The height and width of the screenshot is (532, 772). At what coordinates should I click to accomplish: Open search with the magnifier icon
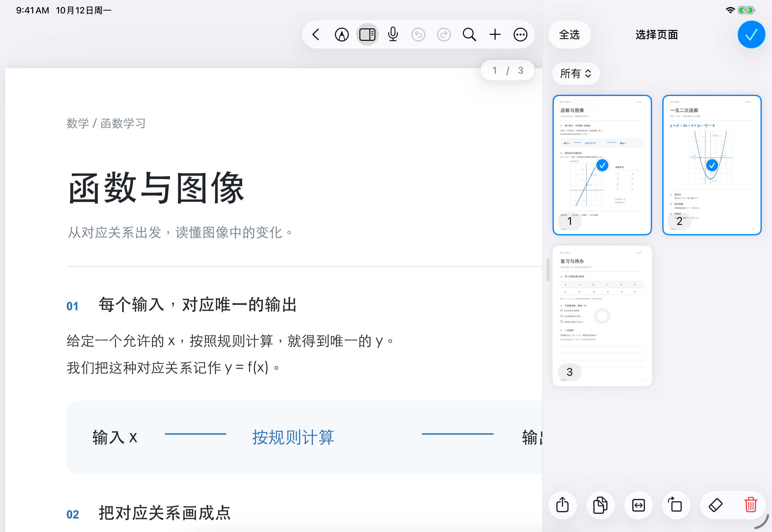469,34
